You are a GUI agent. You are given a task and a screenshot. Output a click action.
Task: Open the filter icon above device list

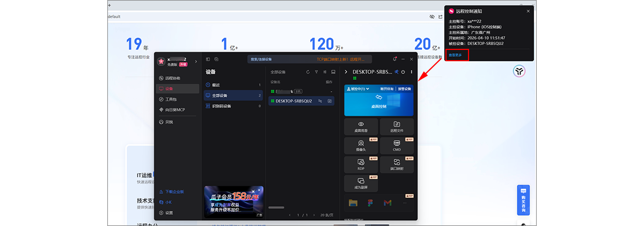pos(316,72)
